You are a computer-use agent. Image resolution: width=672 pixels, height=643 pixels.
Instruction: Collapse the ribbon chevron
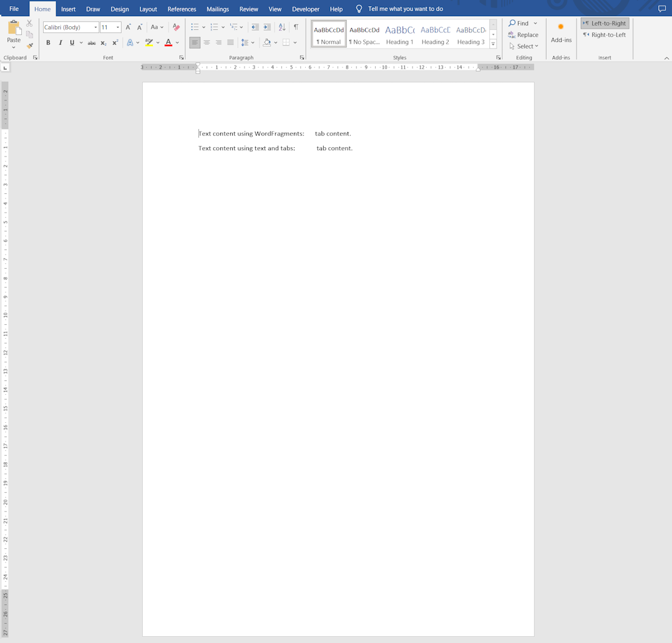tap(666, 58)
